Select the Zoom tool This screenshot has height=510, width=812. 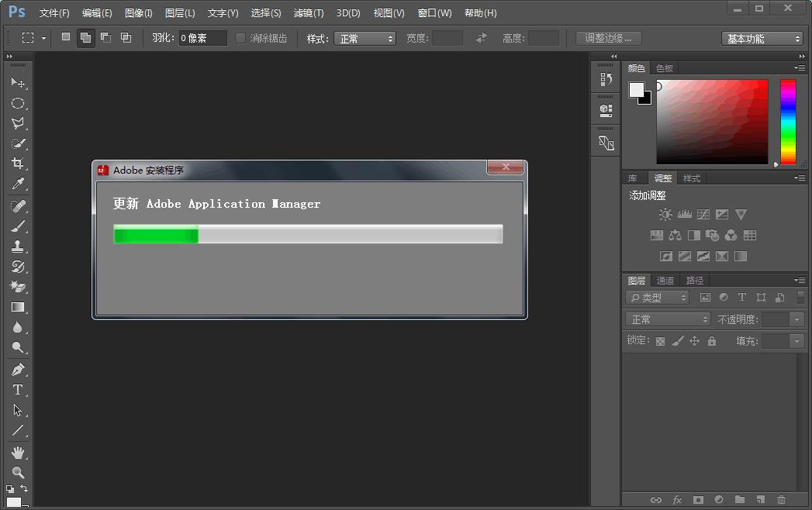coord(18,472)
